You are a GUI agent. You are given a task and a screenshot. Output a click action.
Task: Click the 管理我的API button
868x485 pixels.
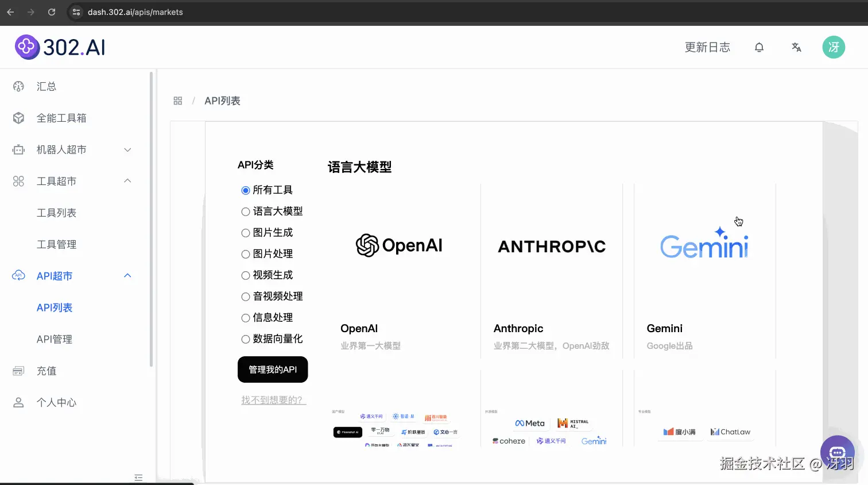click(x=273, y=369)
